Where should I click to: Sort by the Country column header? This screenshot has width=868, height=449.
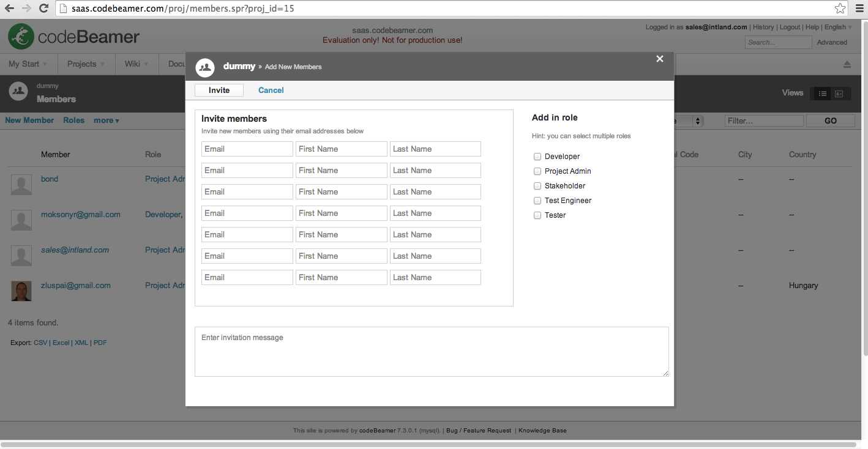coord(803,155)
